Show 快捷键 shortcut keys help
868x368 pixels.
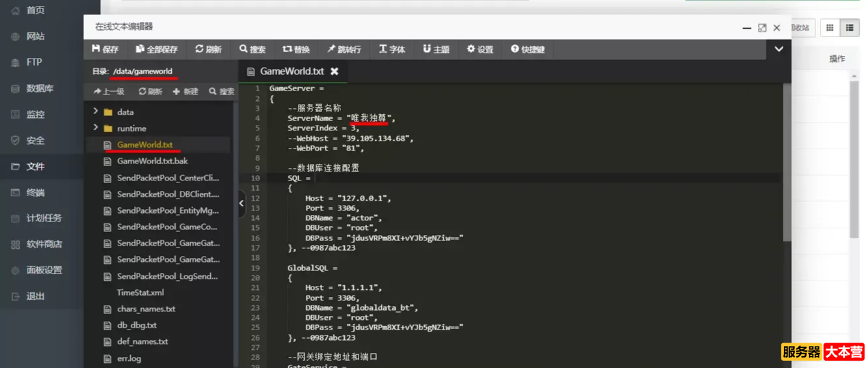coord(528,49)
